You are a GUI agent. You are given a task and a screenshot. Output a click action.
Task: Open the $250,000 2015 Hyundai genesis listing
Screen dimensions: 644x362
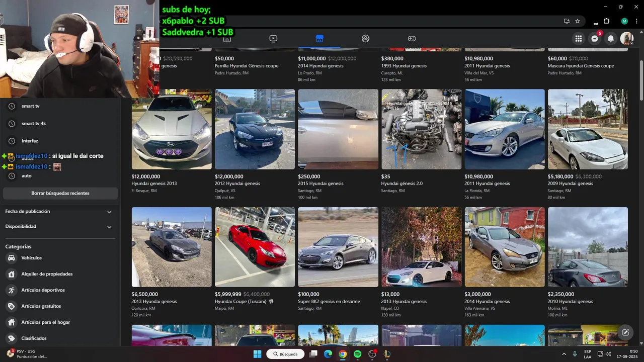[x=338, y=144]
